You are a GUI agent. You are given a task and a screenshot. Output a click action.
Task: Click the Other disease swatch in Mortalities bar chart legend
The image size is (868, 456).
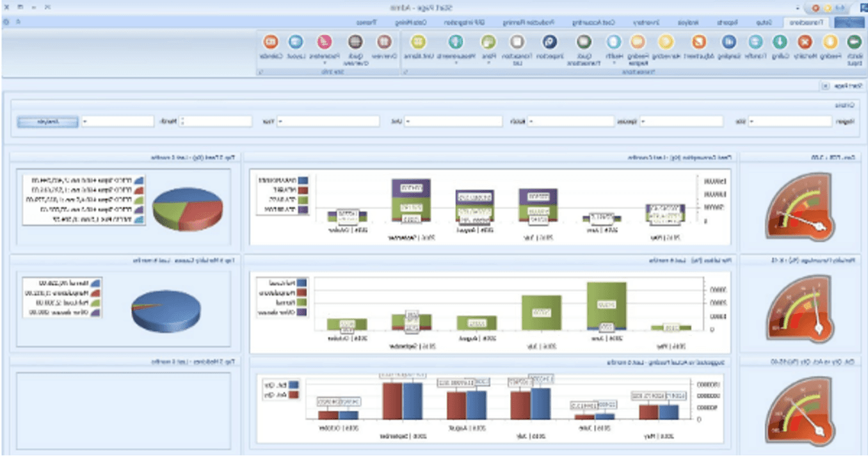(302, 312)
